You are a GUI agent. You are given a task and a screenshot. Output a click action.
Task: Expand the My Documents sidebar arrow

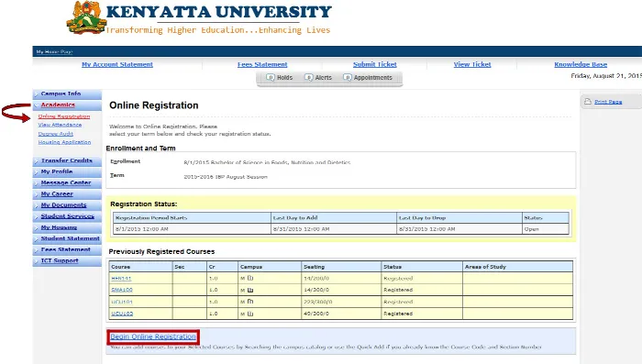coord(37,205)
